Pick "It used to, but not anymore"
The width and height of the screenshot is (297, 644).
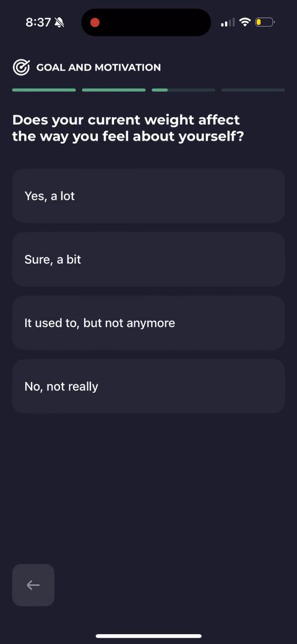tap(148, 323)
